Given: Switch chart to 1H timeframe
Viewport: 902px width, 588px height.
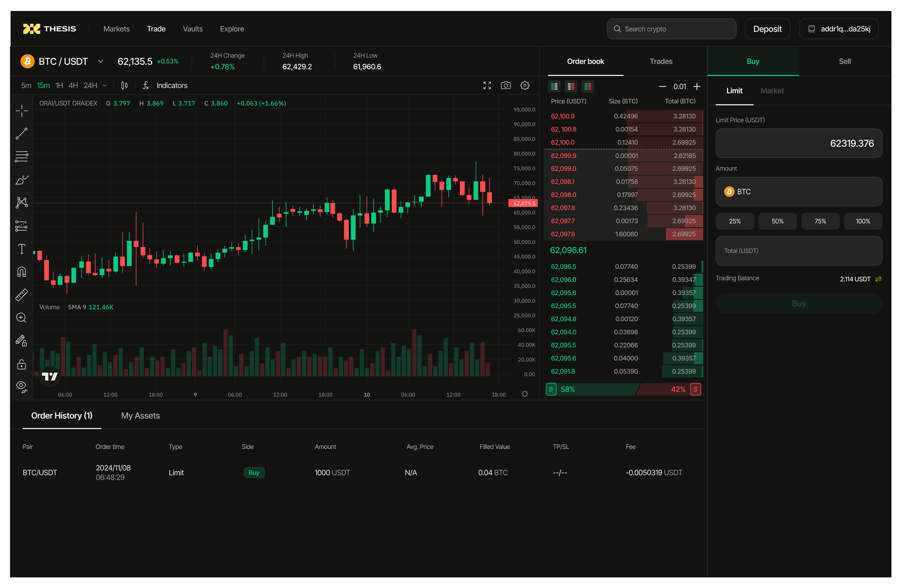Looking at the screenshot, I should click(x=59, y=85).
